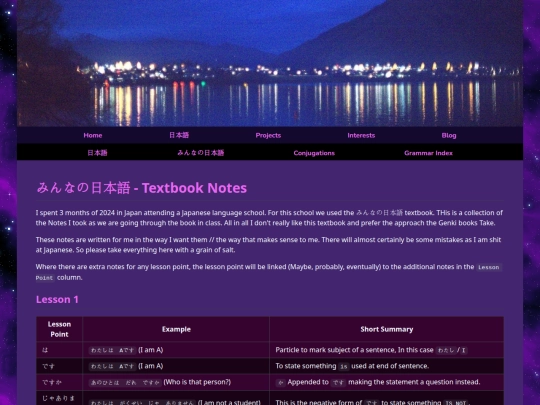Click the lake night header banner image
The image size is (540, 405).
[x=270, y=63]
